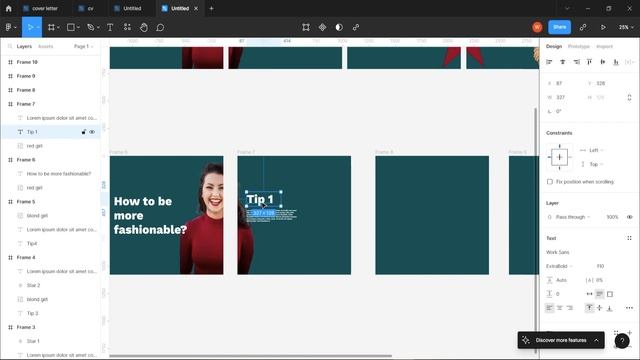Switch to the cv tab
The image size is (640, 360).
coord(91,8)
